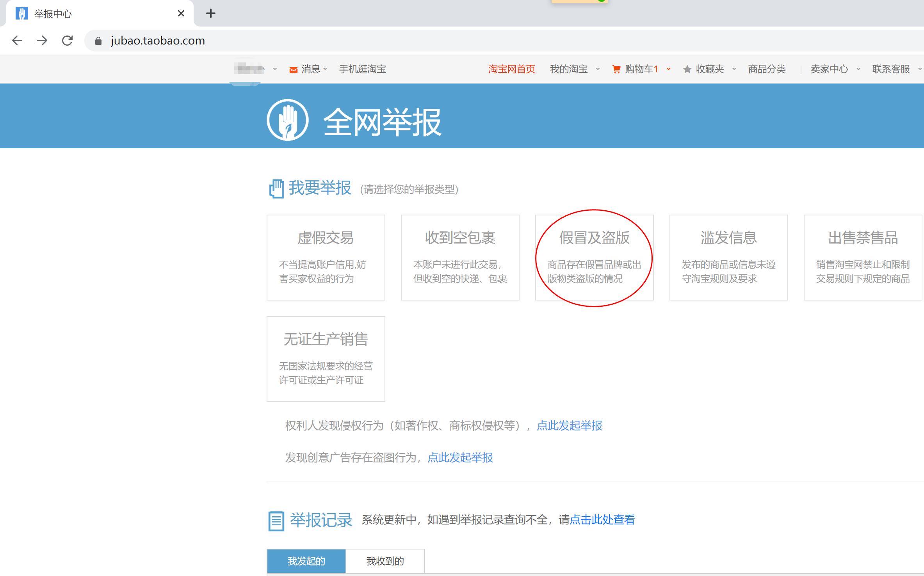Click 点此发起举报 for copyright infringement

pyautogui.click(x=570, y=426)
